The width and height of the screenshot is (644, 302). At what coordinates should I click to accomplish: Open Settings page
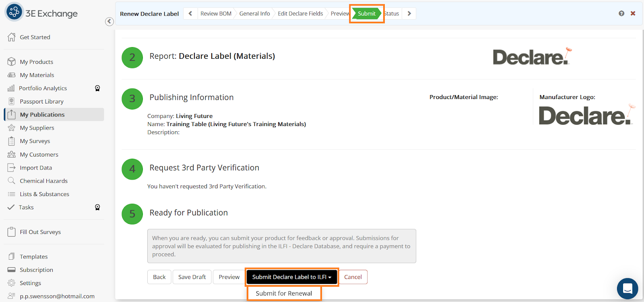pyautogui.click(x=30, y=283)
